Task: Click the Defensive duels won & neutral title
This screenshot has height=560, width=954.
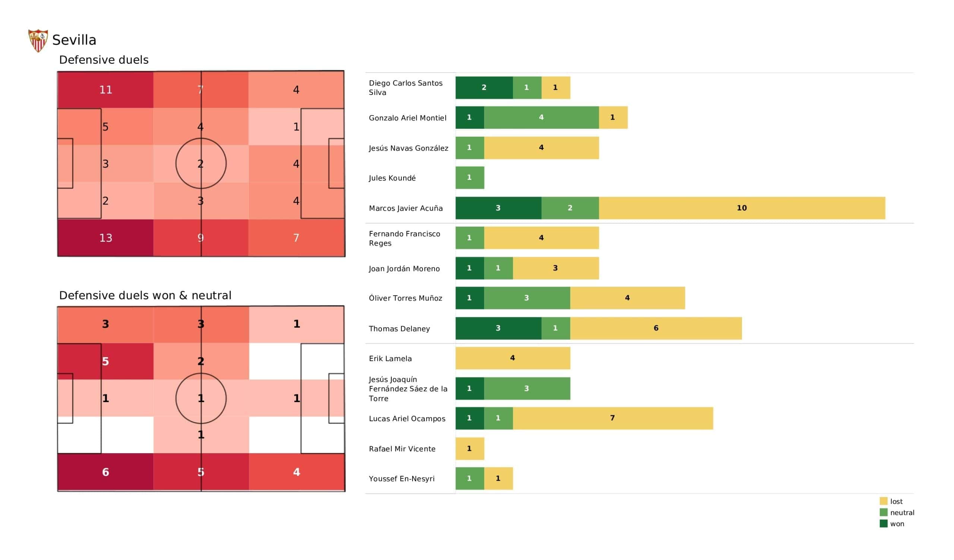Action: coord(145,295)
